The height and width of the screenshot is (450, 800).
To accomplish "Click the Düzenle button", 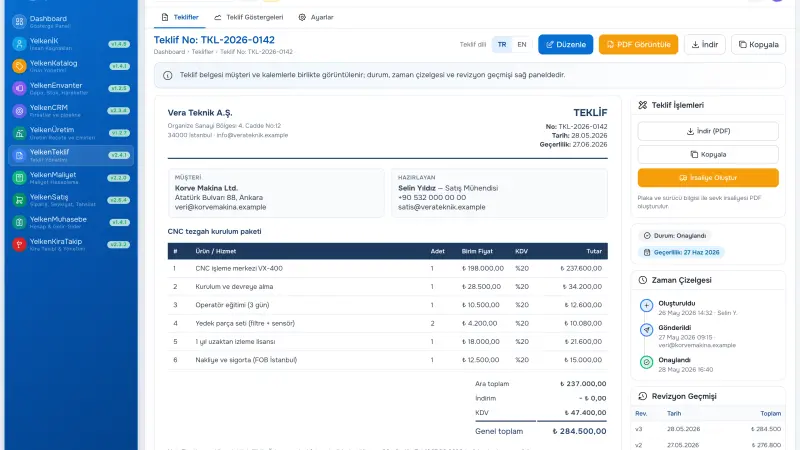I will pyautogui.click(x=565, y=44).
